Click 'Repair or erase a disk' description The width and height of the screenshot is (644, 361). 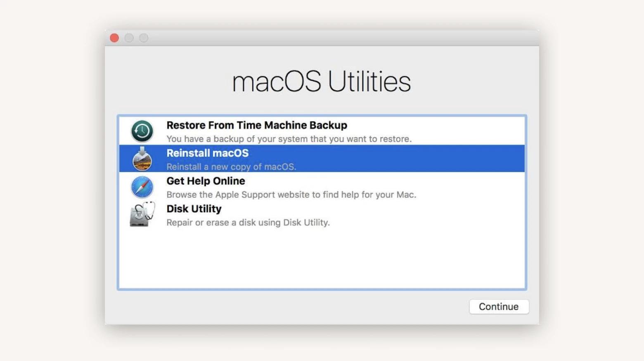(248, 223)
